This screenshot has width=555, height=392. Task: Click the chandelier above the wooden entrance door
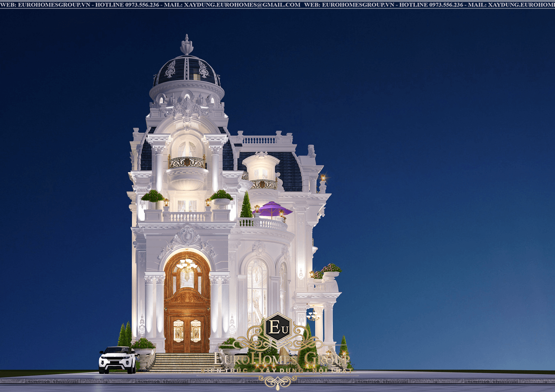(x=187, y=264)
